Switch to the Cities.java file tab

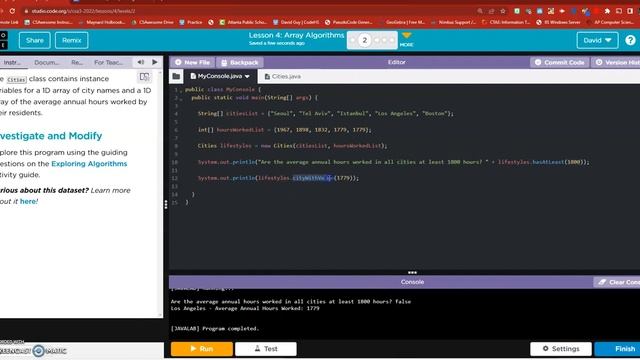click(x=283, y=76)
